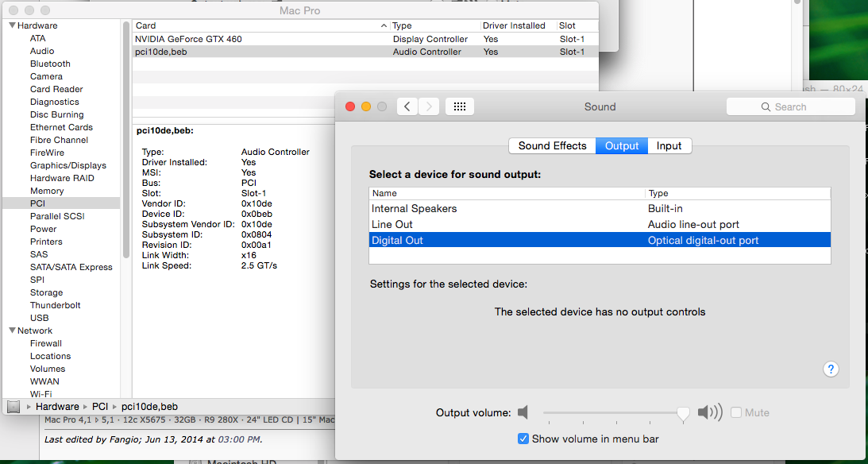Select Volumes under Network
Image resolution: width=868 pixels, height=464 pixels.
[48, 369]
